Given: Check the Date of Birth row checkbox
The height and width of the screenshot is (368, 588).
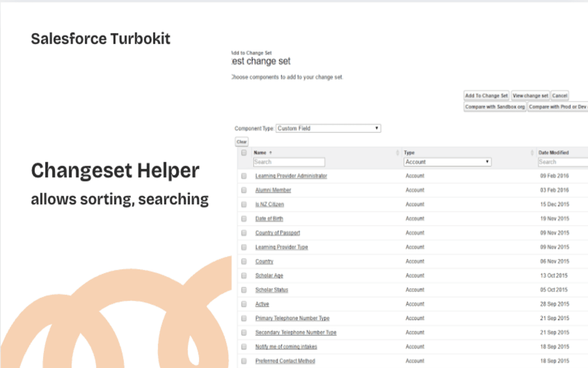Looking at the screenshot, I should coord(244,219).
